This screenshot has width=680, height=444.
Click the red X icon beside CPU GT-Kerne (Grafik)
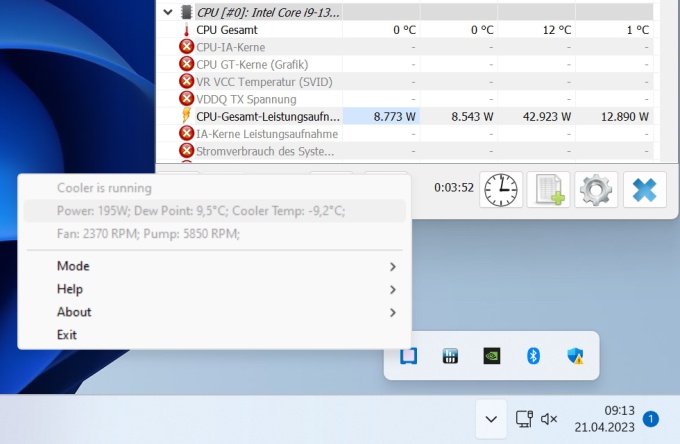point(186,64)
